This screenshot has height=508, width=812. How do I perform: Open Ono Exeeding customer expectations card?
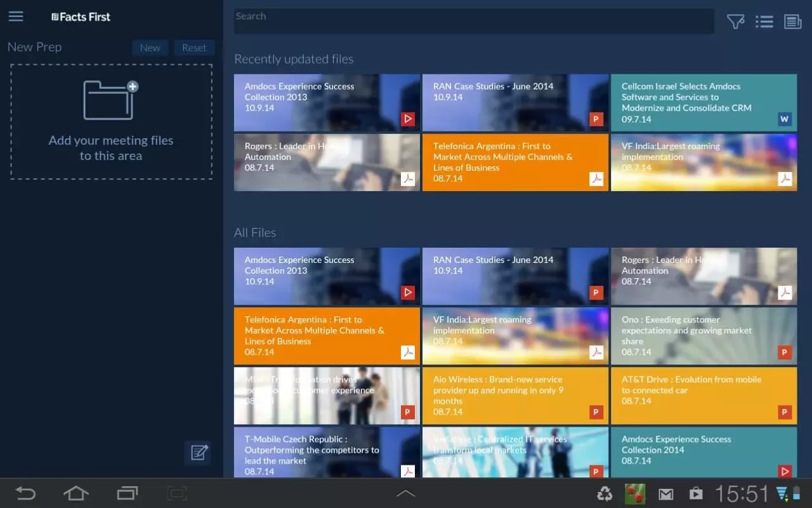704,336
